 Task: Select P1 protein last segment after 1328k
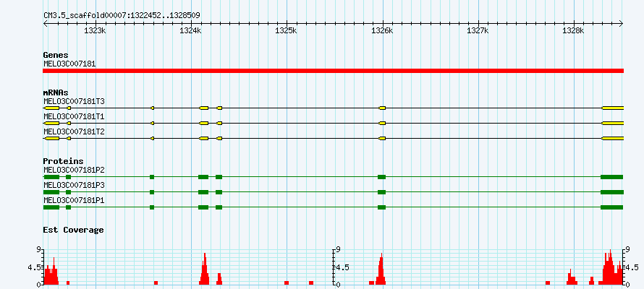coord(612,207)
